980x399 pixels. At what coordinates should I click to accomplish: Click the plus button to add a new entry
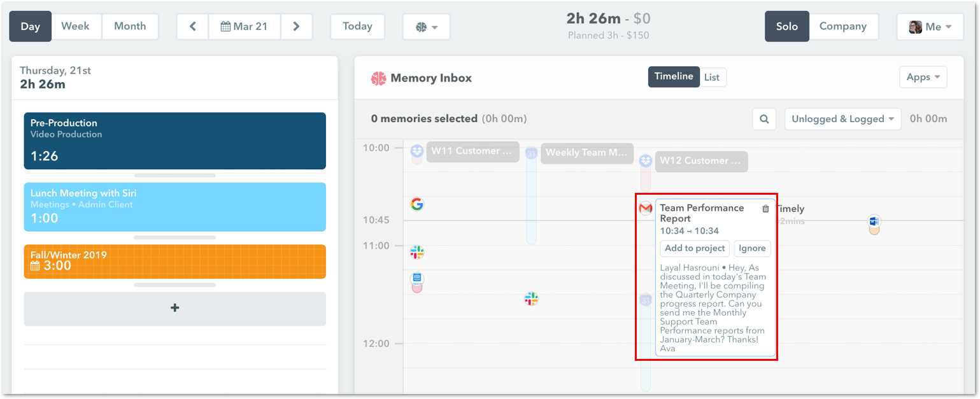[174, 308]
